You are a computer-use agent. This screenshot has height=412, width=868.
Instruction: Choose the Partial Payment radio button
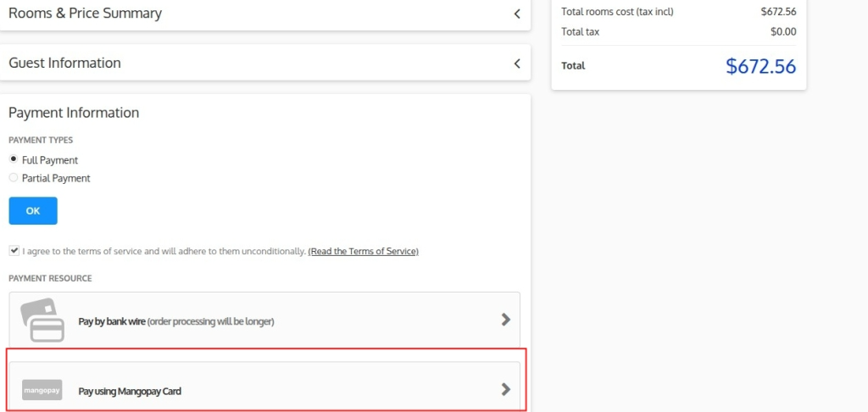click(x=14, y=178)
